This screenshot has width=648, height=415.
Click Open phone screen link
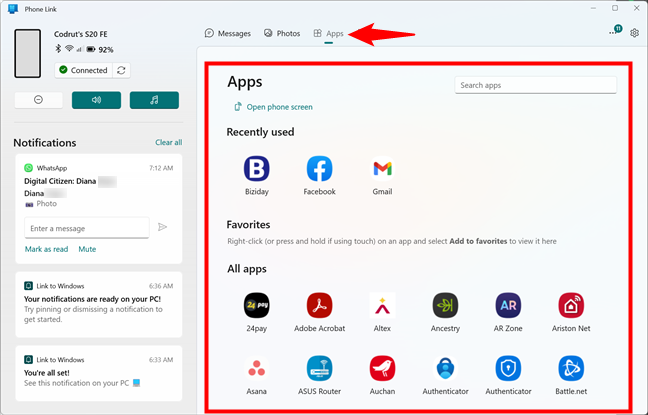point(273,107)
